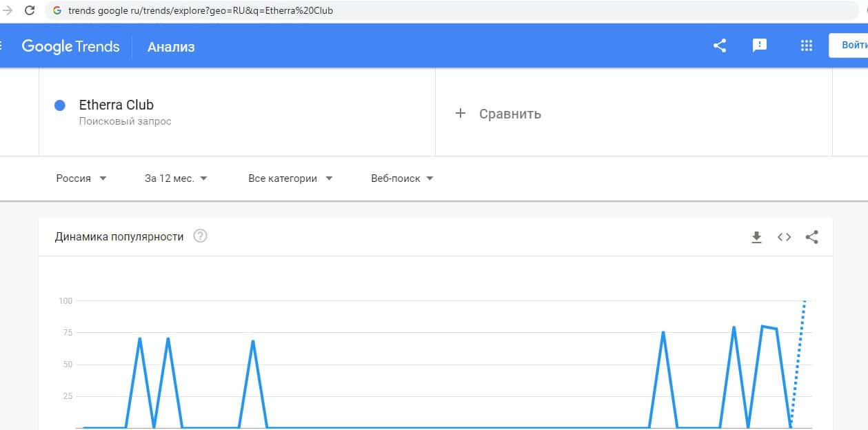Click the browser reload icon
The height and width of the screenshot is (430, 868).
point(30,11)
